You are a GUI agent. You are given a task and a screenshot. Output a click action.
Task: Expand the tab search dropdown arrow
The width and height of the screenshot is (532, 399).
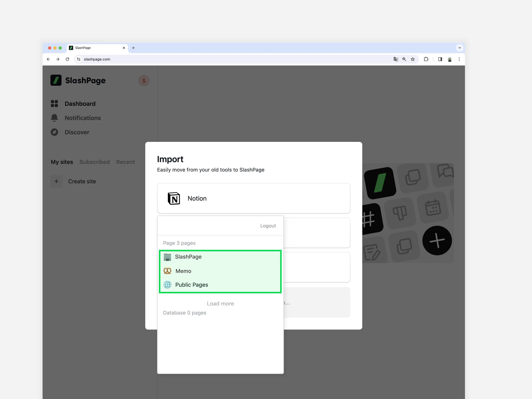[x=460, y=48]
